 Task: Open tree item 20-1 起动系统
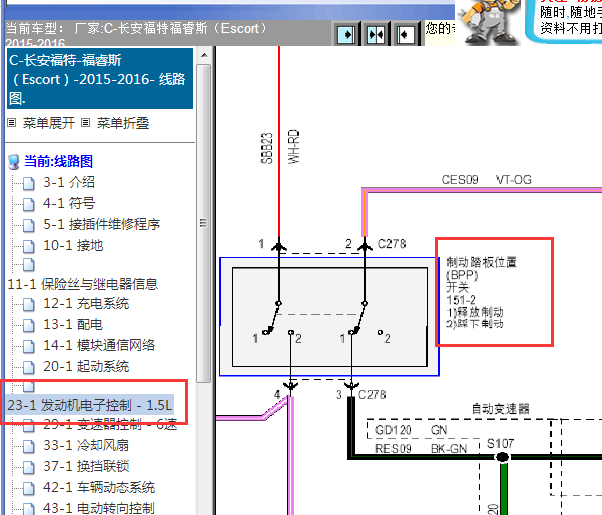(x=86, y=366)
